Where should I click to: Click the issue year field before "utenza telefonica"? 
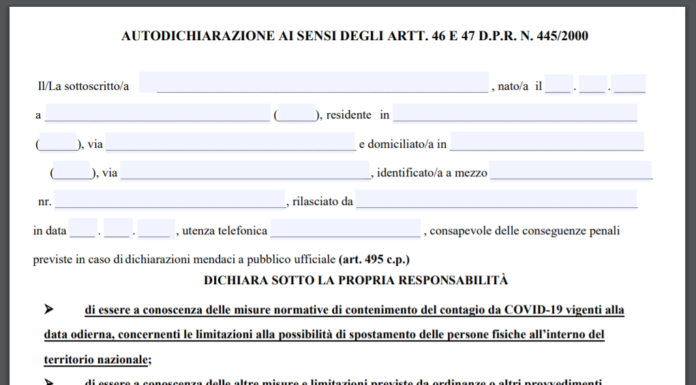156,228
